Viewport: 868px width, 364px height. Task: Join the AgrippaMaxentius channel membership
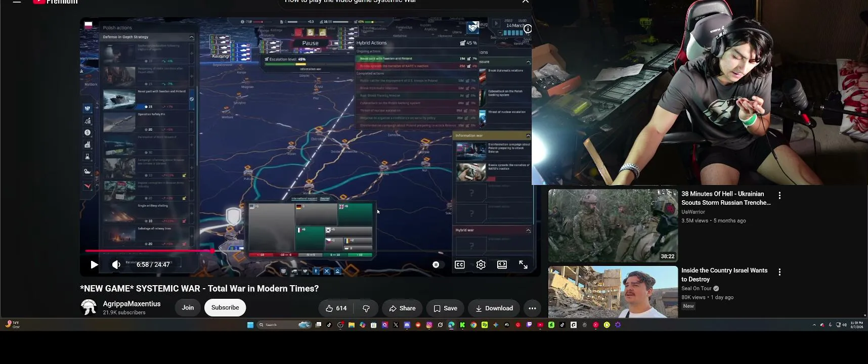[x=188, y=307]
